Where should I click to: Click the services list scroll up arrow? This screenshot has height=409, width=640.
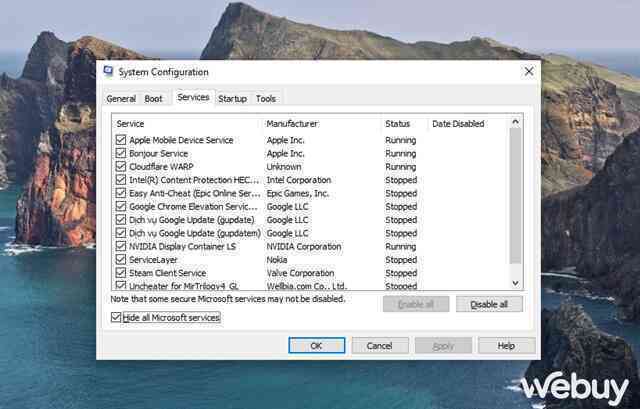click(516, 122)
